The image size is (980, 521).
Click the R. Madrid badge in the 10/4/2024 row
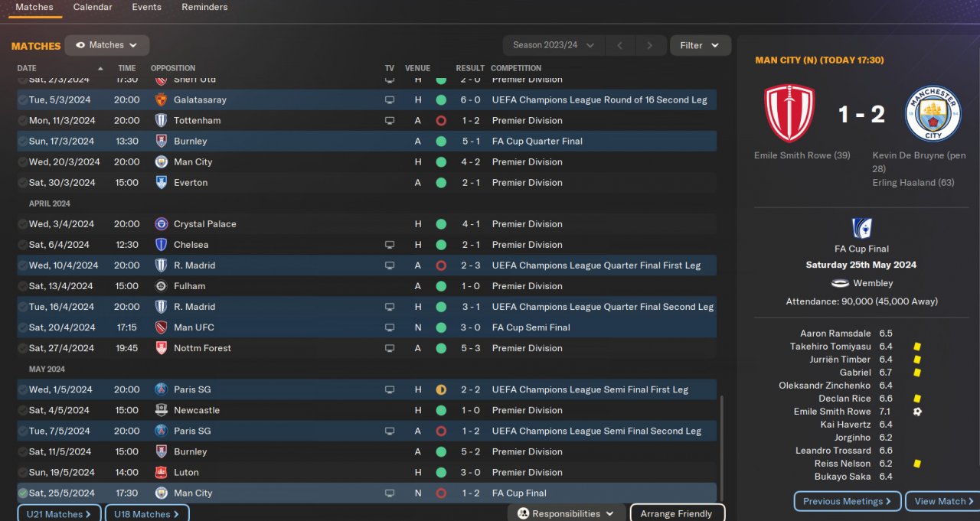[x=161, y=265]
